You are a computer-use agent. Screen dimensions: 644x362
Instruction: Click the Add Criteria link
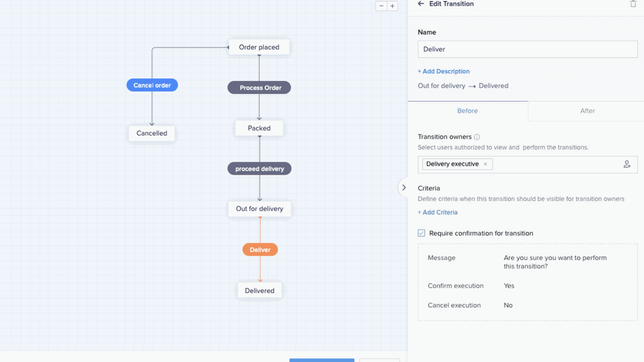tap(437, 212)
